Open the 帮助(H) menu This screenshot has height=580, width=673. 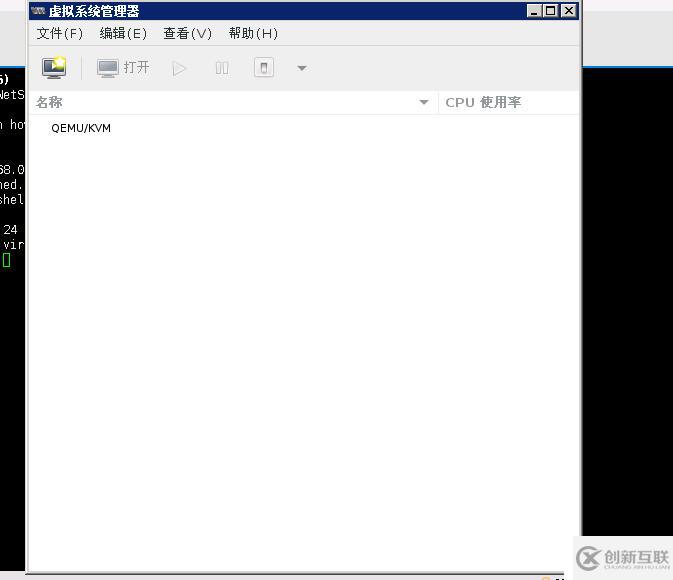point(253,33)
